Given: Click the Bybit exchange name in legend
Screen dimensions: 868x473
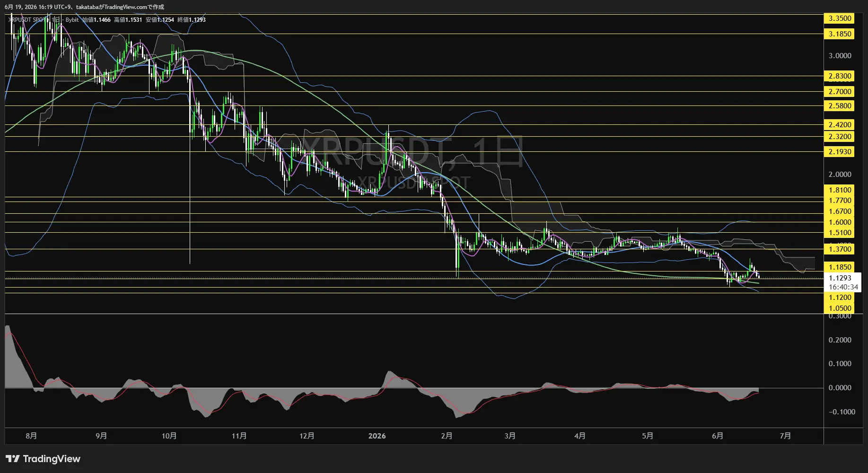Looking at the screenshot, I should pos(72,20).
